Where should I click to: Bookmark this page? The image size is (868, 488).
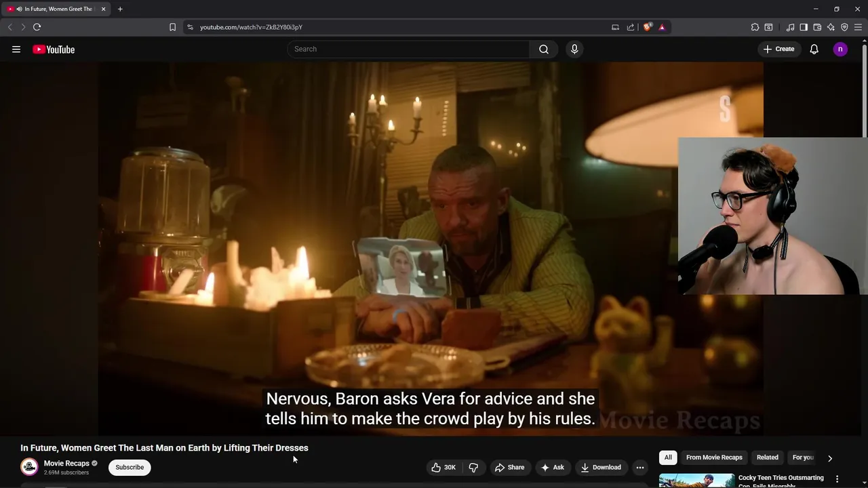tap(172, 27)
